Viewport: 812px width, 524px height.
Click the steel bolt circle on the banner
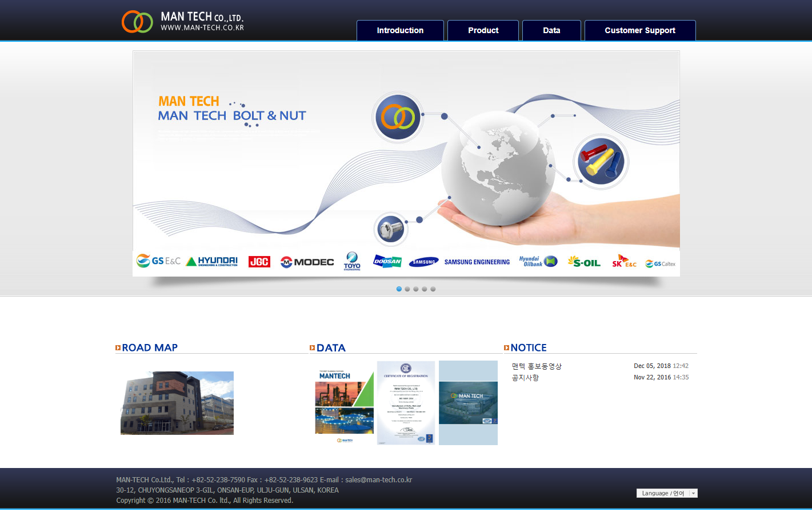[391, 230]
